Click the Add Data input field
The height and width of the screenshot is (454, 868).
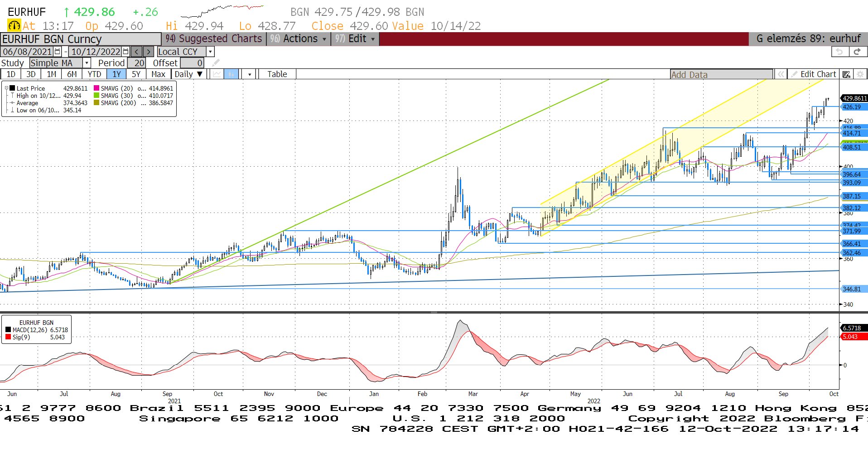point(721,74)
